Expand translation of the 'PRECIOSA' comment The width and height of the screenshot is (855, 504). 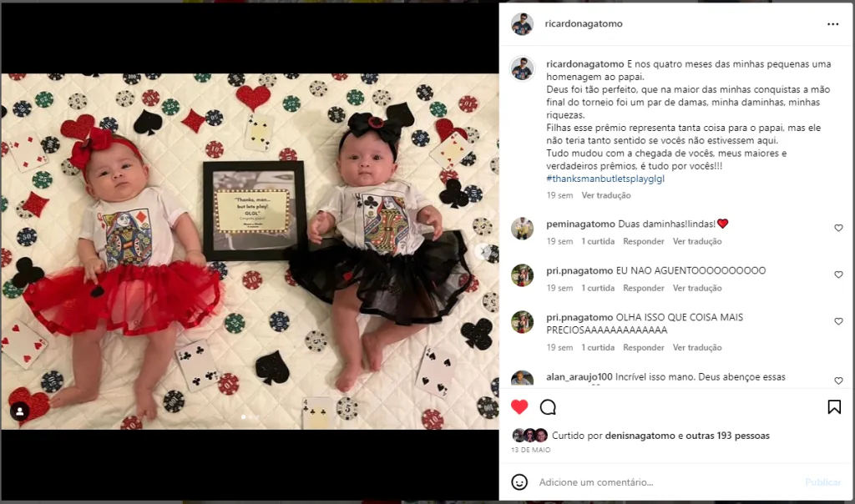(697, 348)
